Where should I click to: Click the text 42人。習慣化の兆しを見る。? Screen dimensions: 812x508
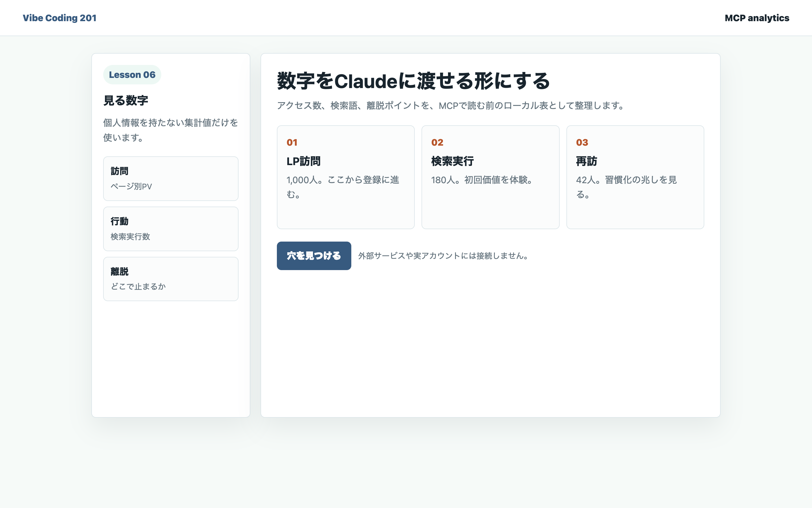626,187
